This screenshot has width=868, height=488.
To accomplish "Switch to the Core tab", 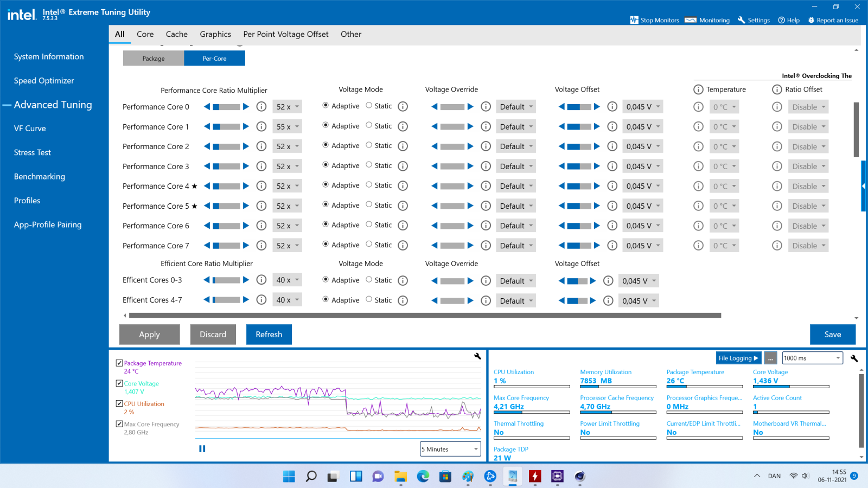I will click(145, 34).
